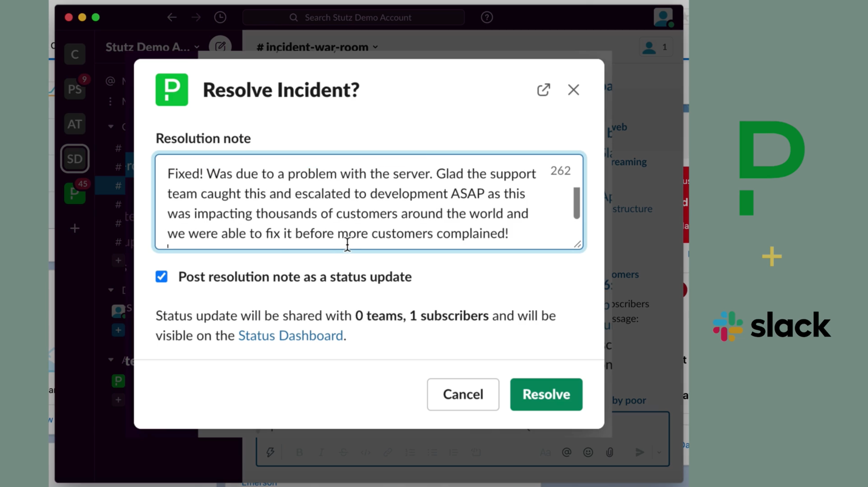The image size is (868, 487).
Task: Toggle bold formatting in the composer
Action: pos(299,452)
